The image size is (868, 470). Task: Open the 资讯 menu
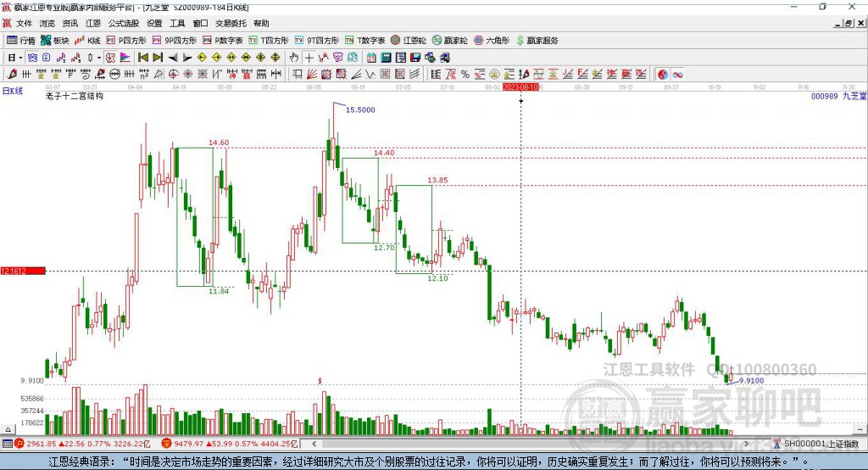(70, 23)
